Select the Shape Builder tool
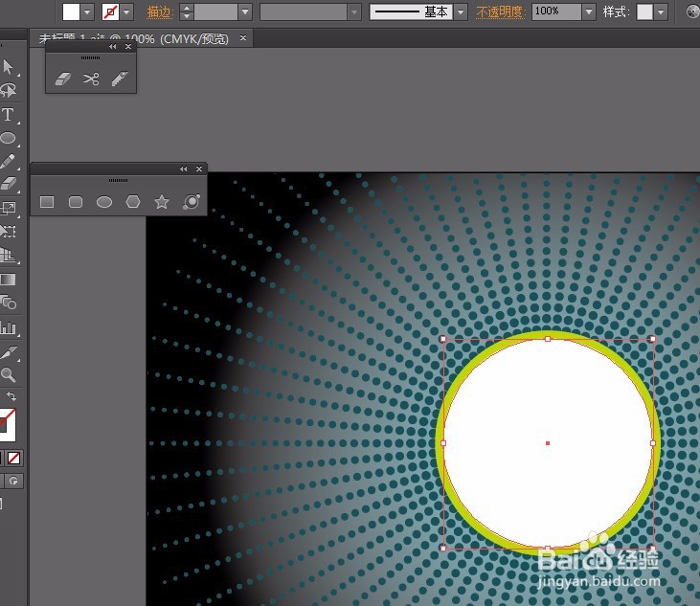 8,303
